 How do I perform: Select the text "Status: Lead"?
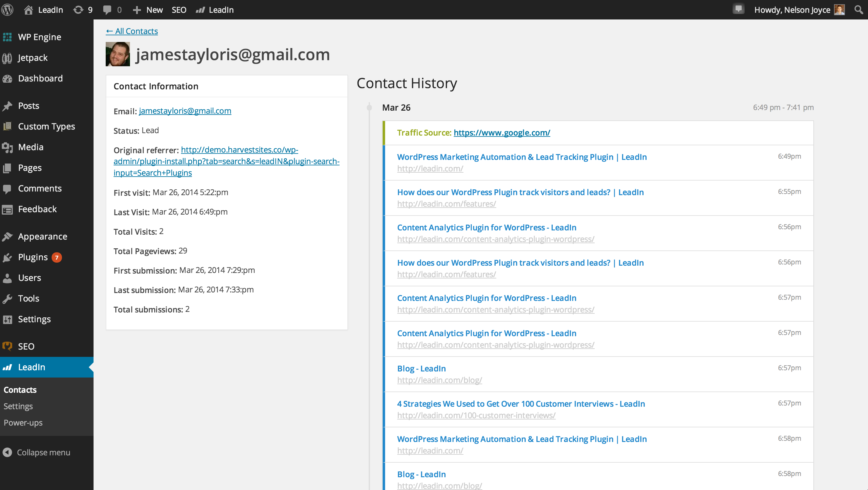tap(136, 130)
